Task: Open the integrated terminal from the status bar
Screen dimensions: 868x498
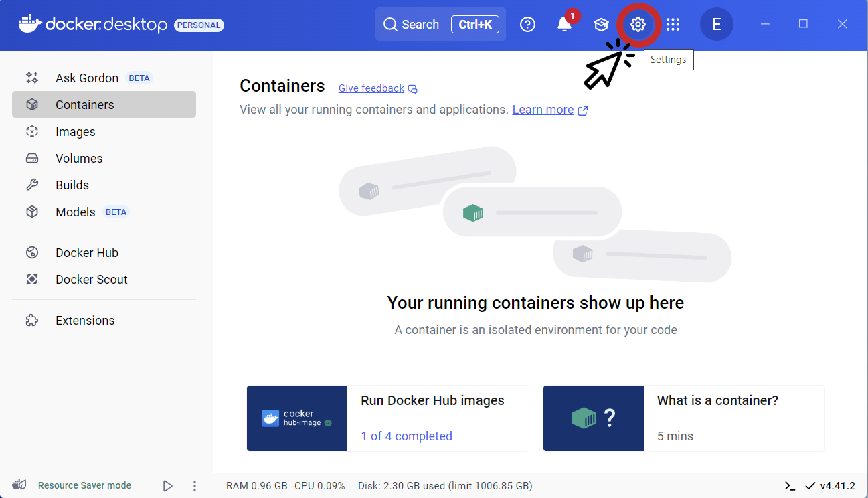Action: coord(789,485)
